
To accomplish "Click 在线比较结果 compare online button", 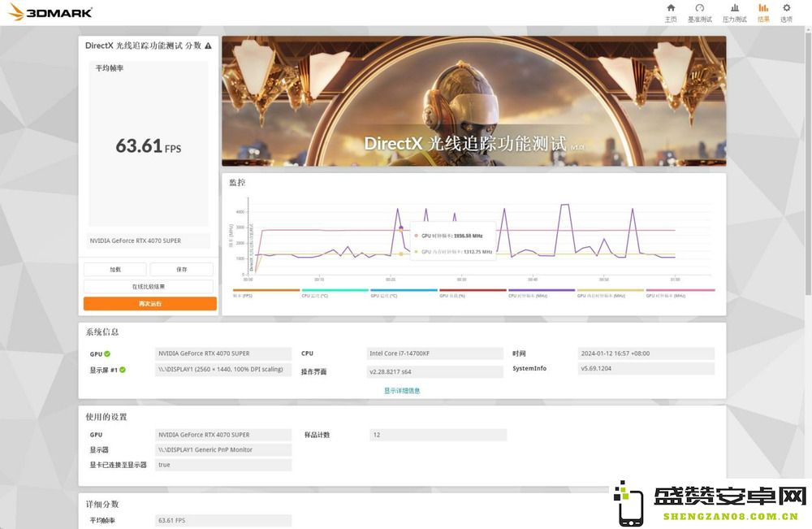I will [149, 287].
